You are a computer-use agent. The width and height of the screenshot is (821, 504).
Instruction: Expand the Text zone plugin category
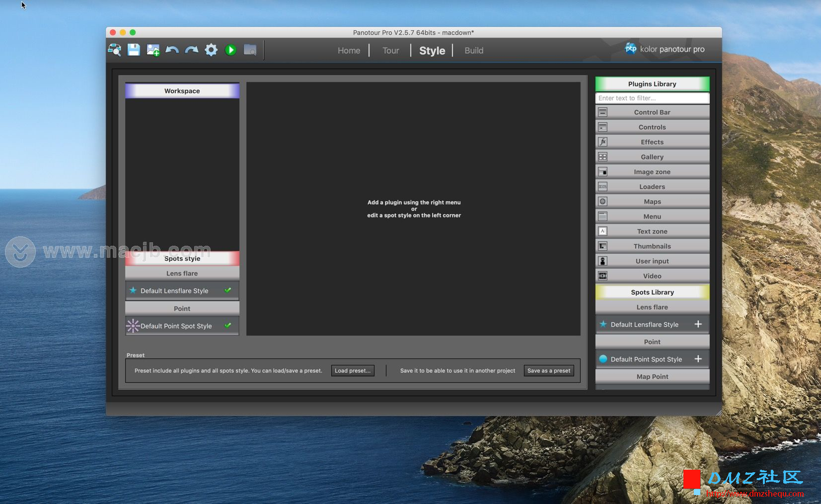(x=652, y=231)
